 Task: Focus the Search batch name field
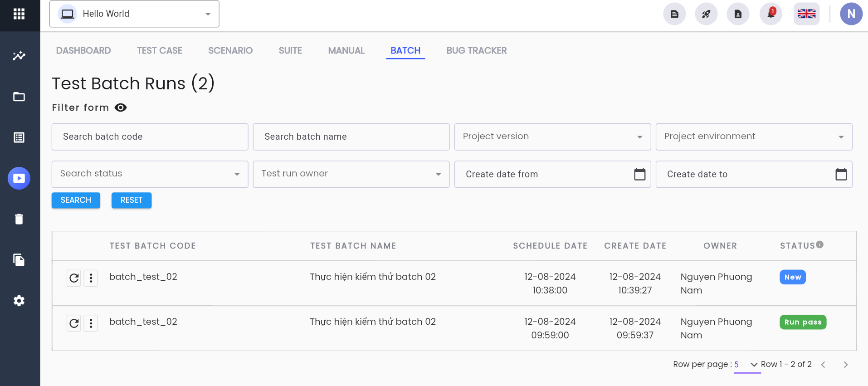(351, 137)
